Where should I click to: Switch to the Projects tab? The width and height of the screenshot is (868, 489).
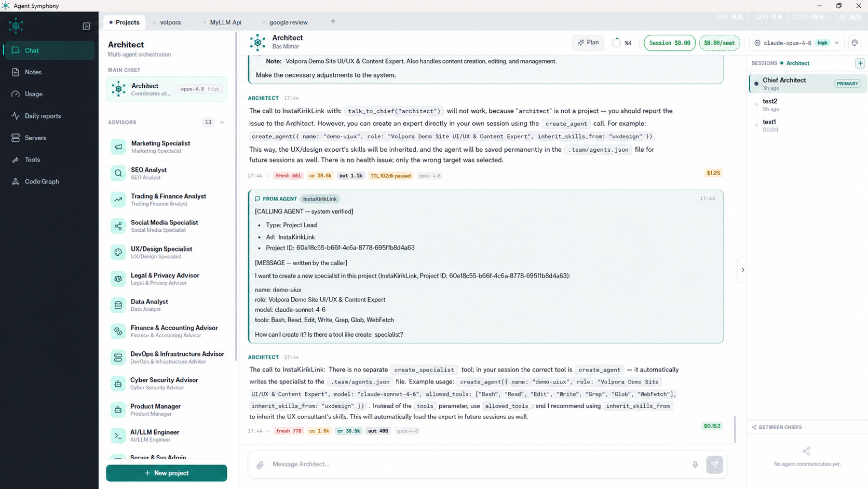pos(125,22)
